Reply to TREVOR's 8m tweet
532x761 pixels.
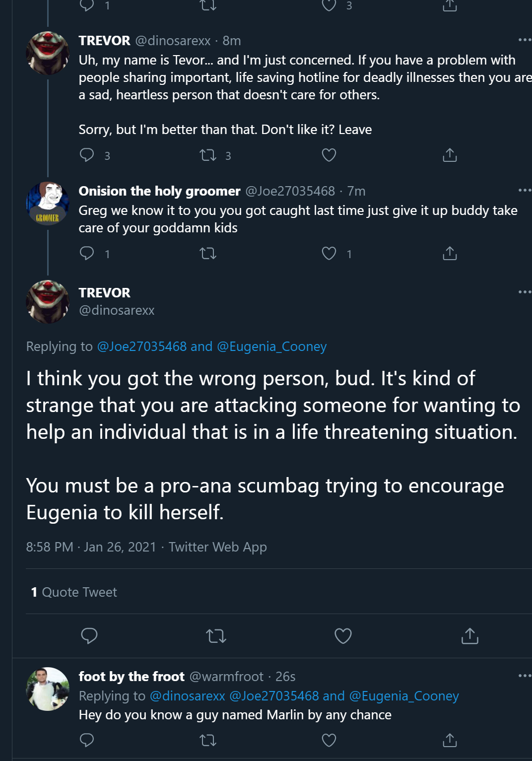coord(87,155)
